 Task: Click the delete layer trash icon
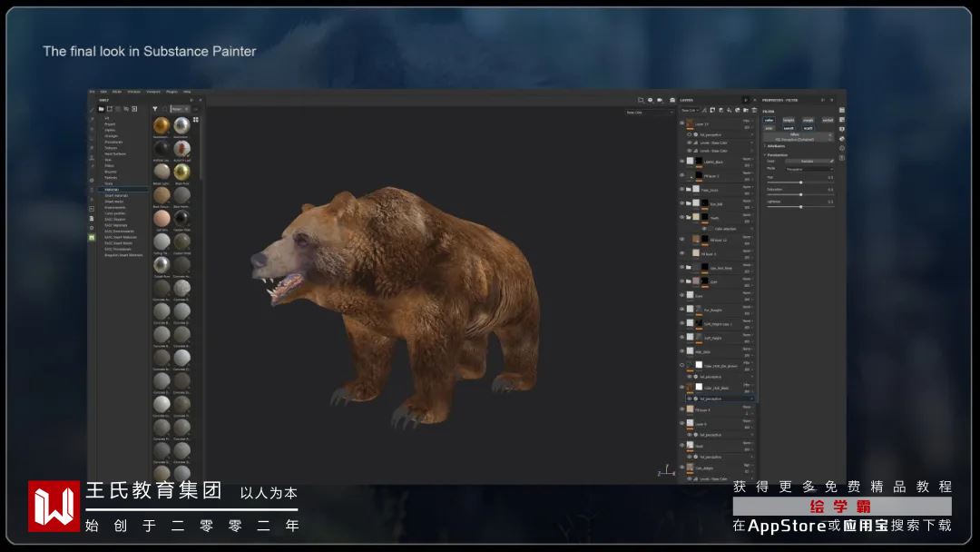754,110
